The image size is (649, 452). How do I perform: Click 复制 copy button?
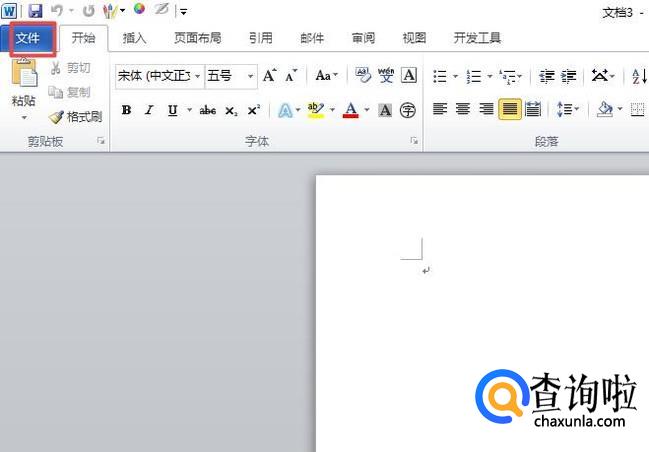click(x=70, y=92)
